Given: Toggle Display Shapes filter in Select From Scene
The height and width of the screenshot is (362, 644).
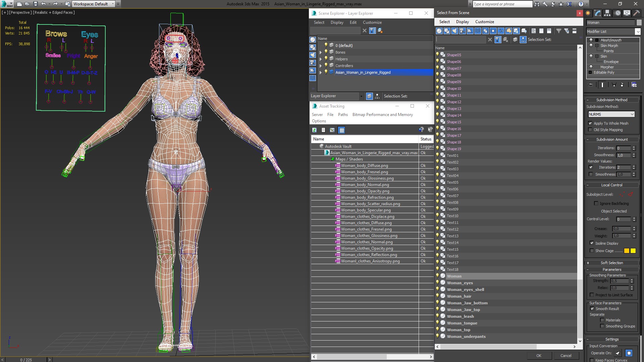Looking at the screenshot, I should (x=447, y=31).
